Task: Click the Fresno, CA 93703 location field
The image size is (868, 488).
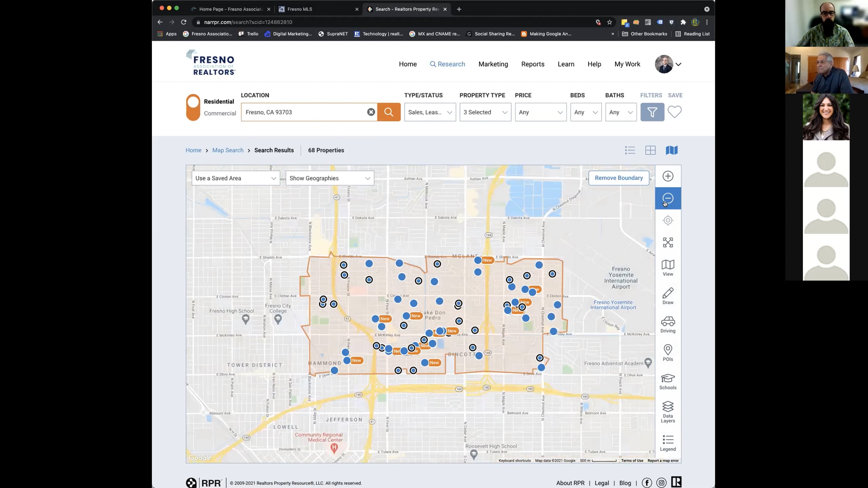Action: [x=304, y=112]
